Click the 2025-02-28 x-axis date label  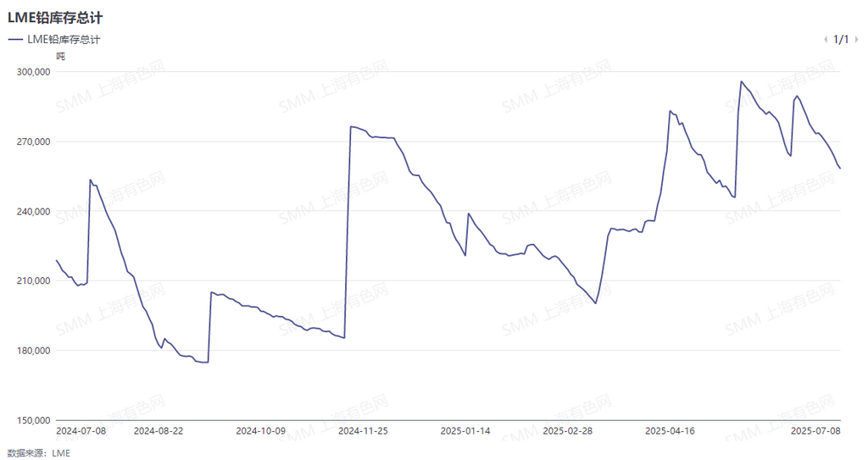[x=567, y=430]
